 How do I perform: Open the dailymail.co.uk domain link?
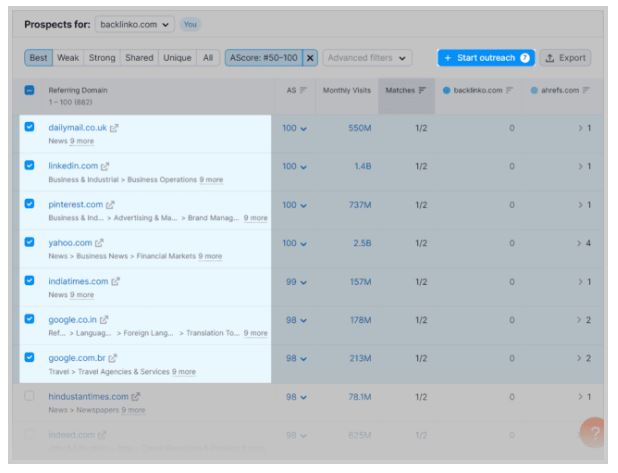(78, 128)
